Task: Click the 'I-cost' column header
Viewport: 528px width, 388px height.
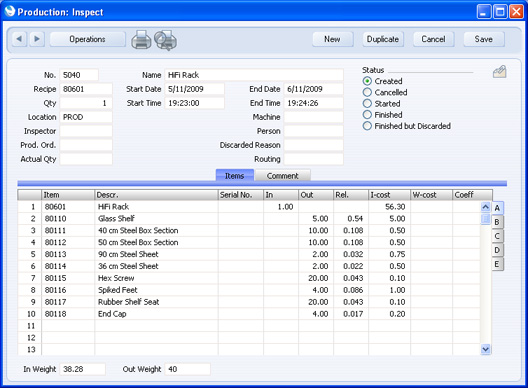Action: [389, 195]
